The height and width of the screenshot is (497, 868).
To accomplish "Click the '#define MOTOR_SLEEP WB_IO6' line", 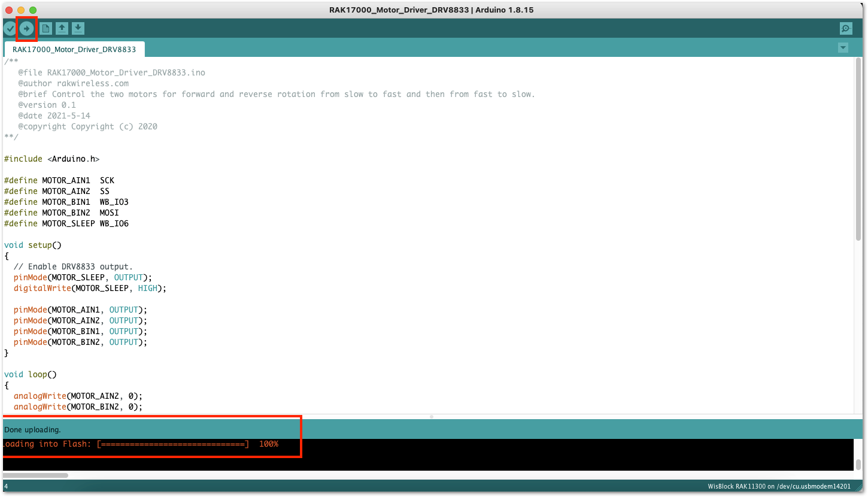I will pos(66,223).
